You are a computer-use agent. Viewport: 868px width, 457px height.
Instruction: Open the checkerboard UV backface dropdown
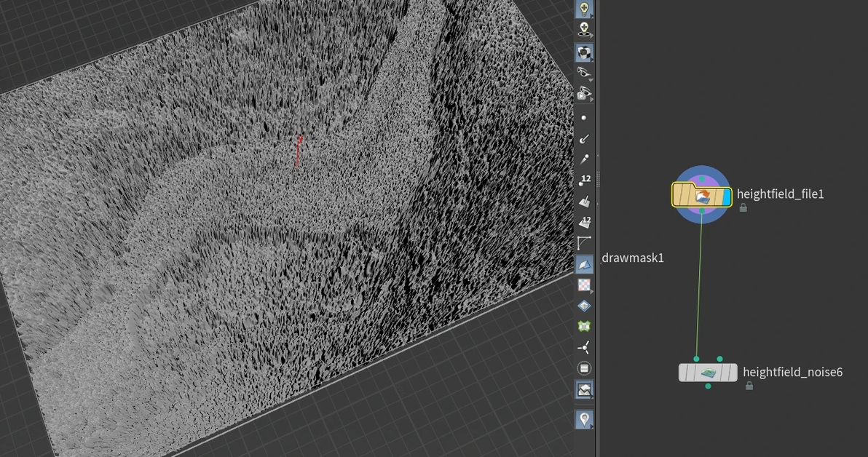(x=583, y=285)
